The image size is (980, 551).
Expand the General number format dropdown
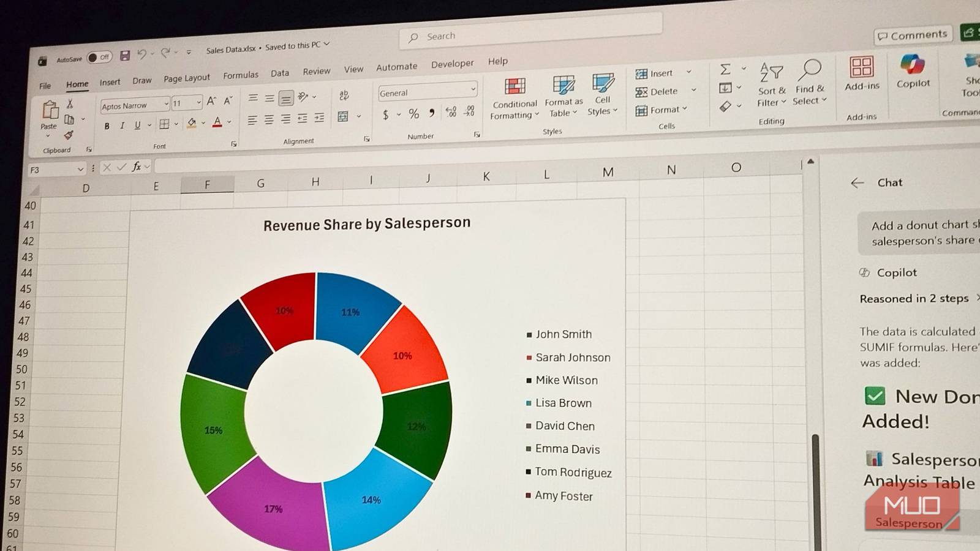473,90
